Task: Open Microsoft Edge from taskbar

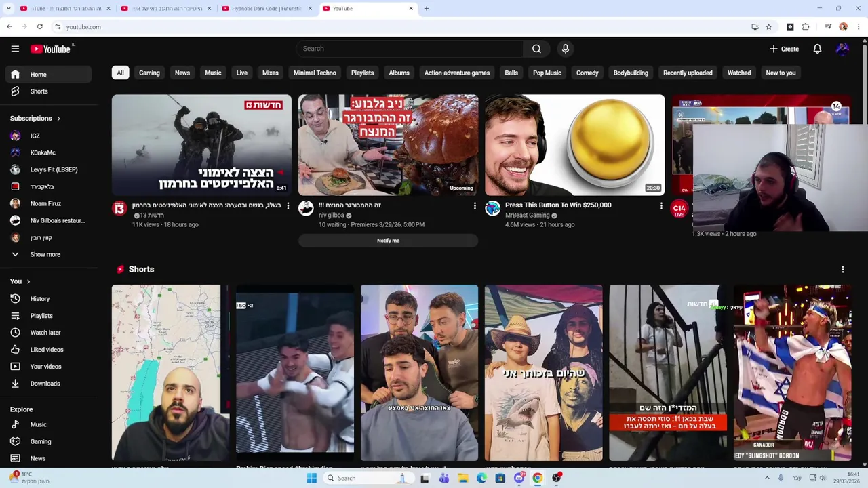Action: [x=481, y=478]
